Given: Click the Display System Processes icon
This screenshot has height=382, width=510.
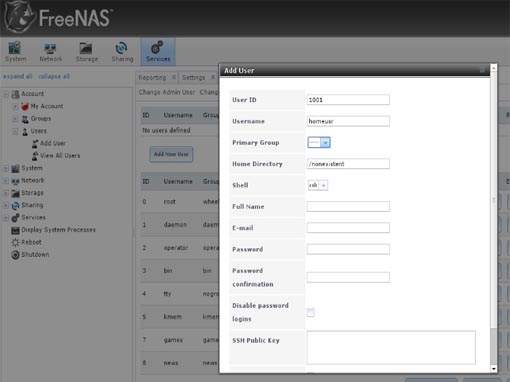Looking at the screenshot, I should [15, 230].
